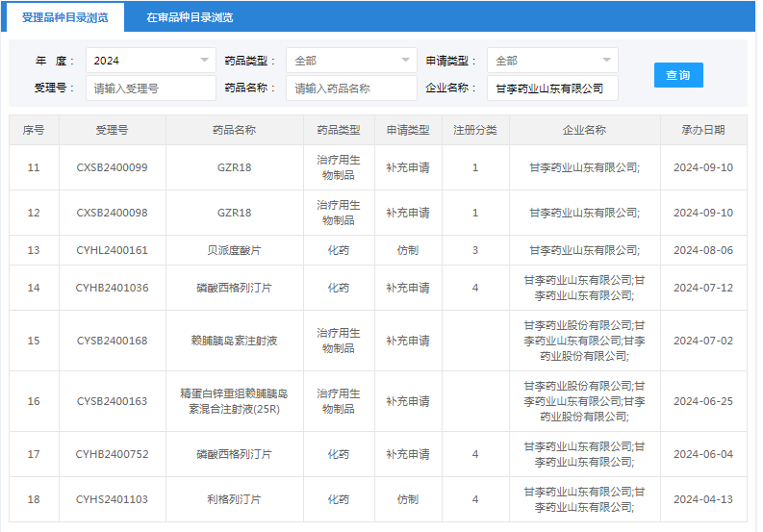The image size is (763, 532).
Task: Click company cell in row 13
Action: 584,250
